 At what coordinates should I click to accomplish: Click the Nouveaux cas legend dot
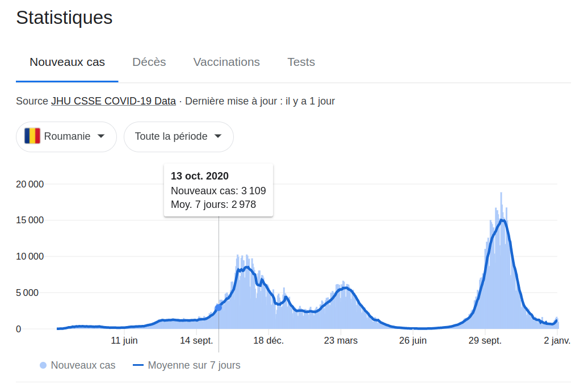click(43, 365)
